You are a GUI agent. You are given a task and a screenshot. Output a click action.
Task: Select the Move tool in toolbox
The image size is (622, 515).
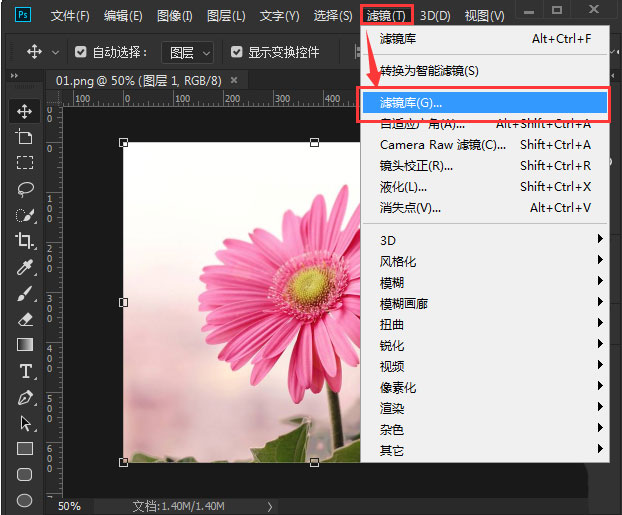coord(25,111)
